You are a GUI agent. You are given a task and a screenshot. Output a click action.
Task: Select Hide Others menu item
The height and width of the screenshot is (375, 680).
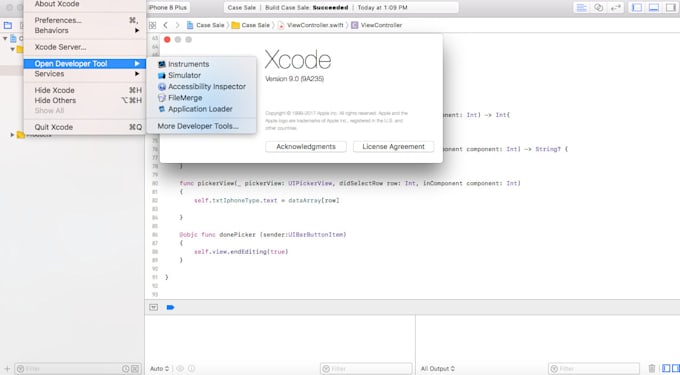[85, 101]
